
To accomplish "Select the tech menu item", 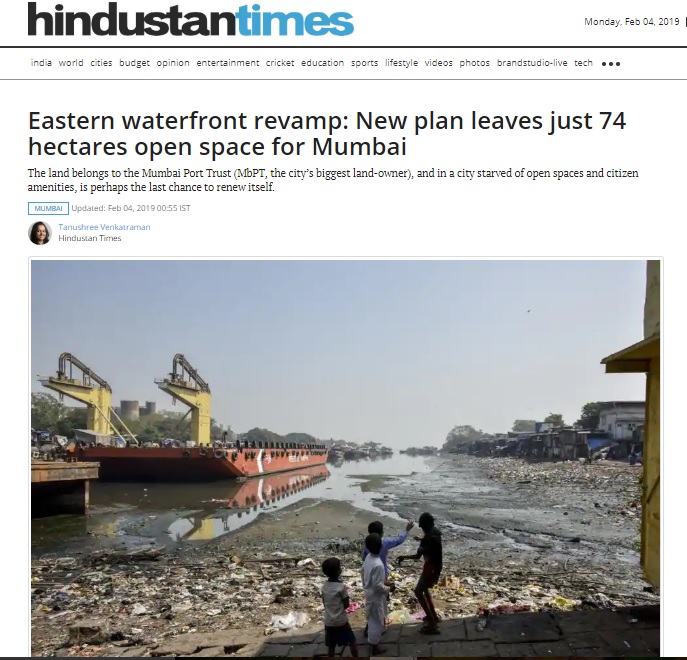I will [x=583, y=63].
